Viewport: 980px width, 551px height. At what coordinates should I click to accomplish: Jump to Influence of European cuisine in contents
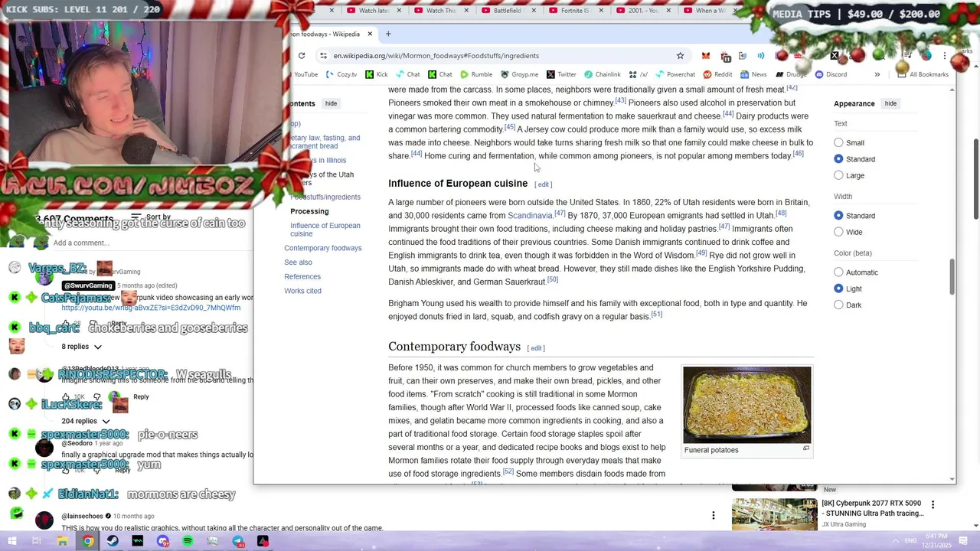(x=325, y=230)
